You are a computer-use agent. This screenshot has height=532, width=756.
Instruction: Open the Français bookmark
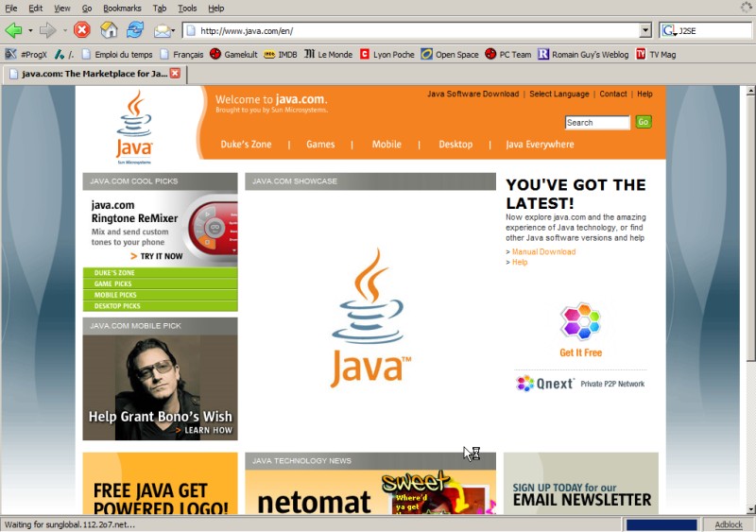tap(181, 55)
